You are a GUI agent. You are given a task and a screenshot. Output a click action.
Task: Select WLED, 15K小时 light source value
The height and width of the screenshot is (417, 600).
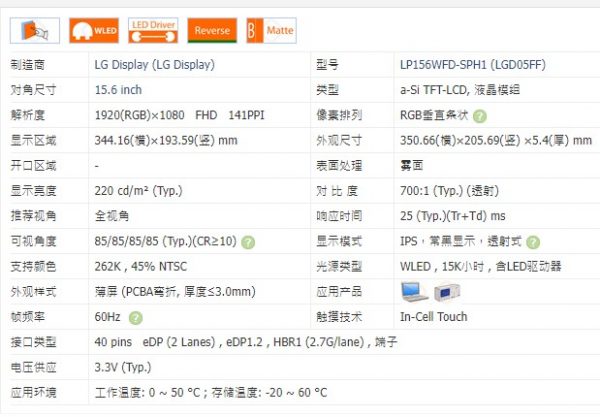(481, 266)
